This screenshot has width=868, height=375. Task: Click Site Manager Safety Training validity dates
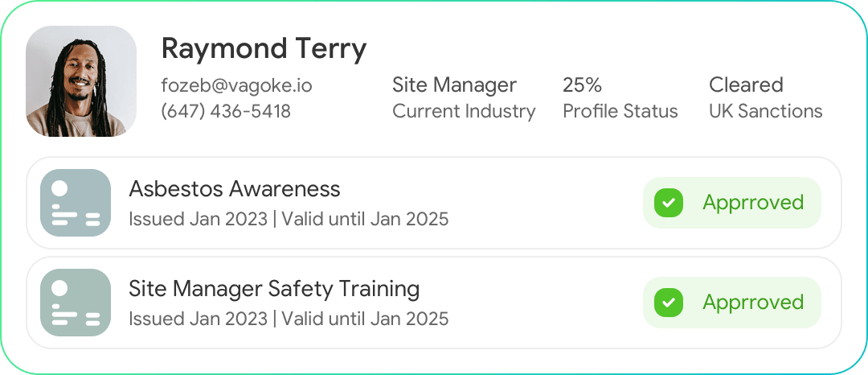289,319
